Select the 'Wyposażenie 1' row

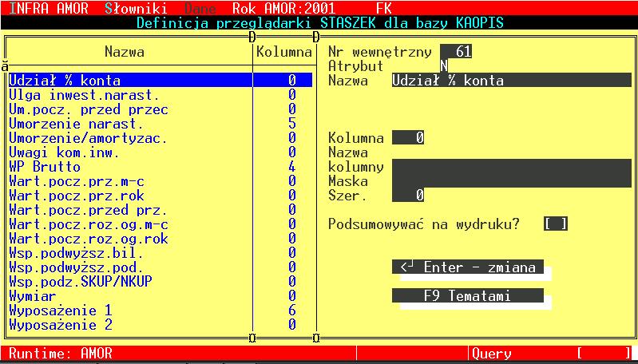tap(160, 311)
